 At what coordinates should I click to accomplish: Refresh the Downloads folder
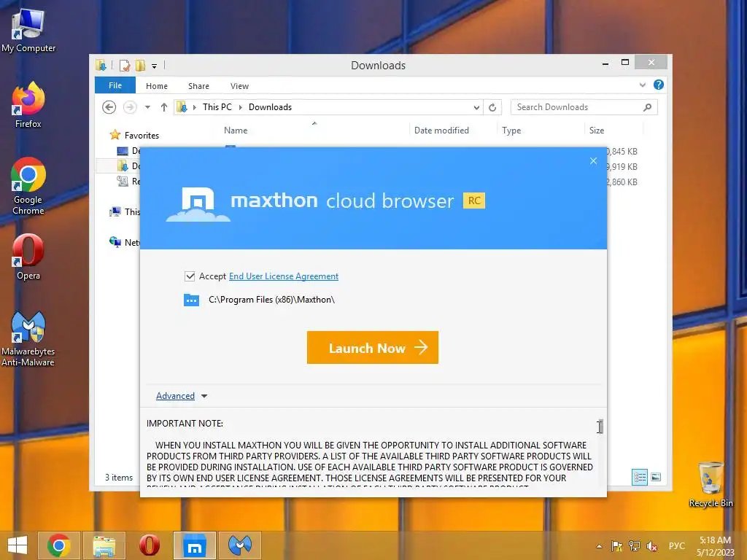(x=492, y=108)
